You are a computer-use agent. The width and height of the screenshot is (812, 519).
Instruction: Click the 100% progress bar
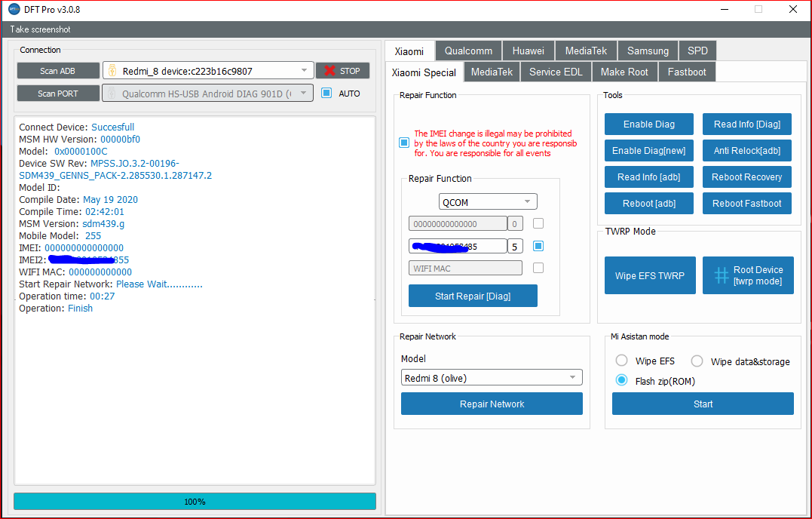[x=195, y=502]
